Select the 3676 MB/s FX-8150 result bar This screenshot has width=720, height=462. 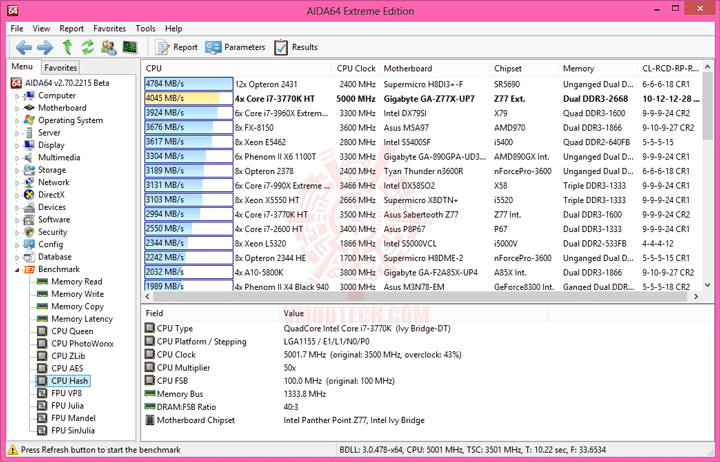pos(189,127)
